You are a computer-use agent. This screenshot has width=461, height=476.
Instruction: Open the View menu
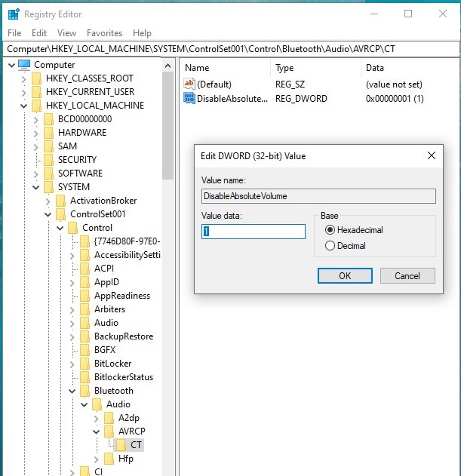click(67, 32)
